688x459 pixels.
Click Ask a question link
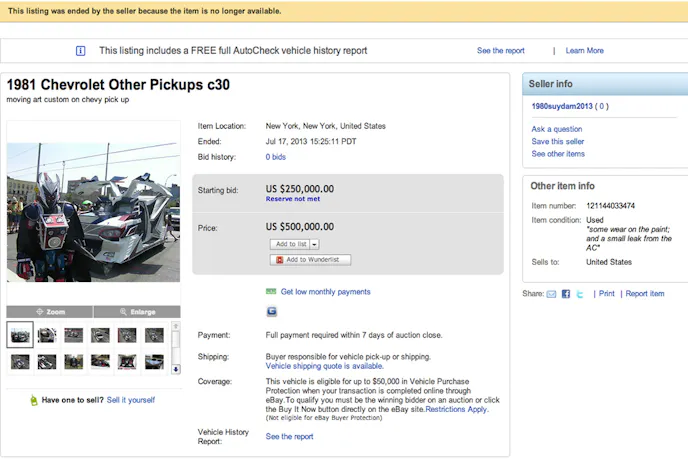[x=557, y=129]
